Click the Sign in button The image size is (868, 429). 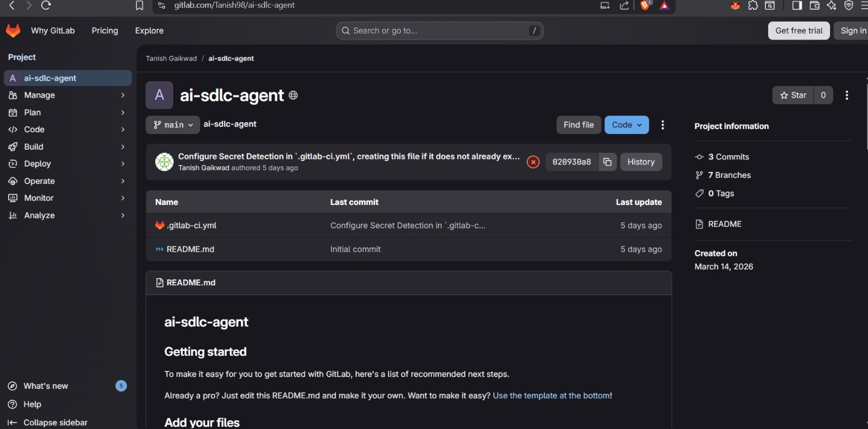pos(852,30)
